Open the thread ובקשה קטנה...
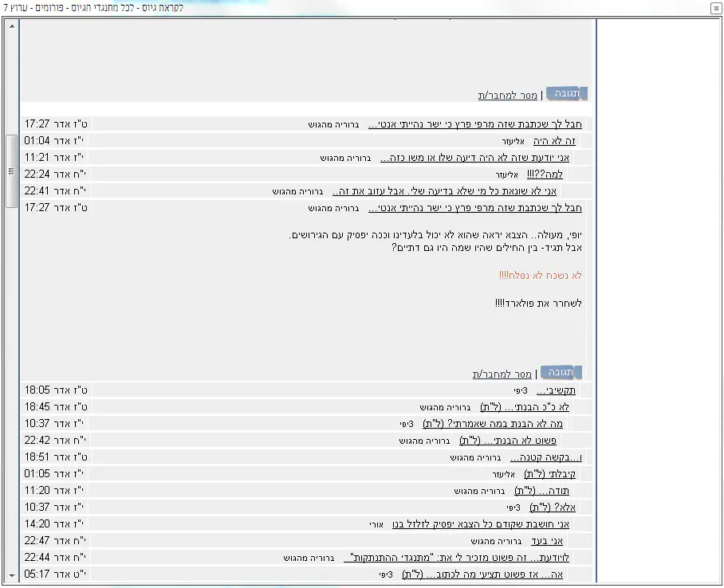 pyautogui.click(x=546, y=457)
